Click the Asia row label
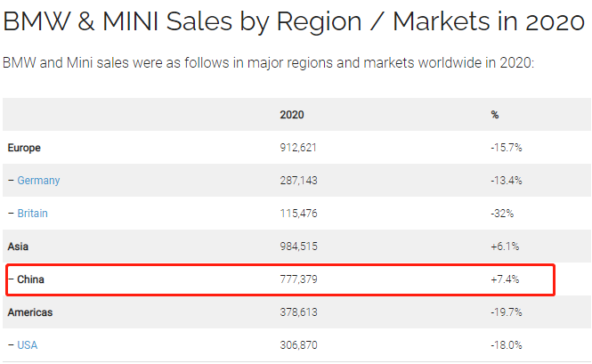 pyautogui.click(x=19, y=247)
